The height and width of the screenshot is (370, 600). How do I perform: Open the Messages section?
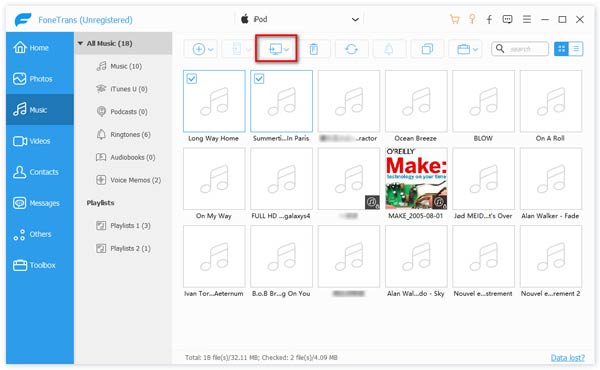tap(40, 203)
